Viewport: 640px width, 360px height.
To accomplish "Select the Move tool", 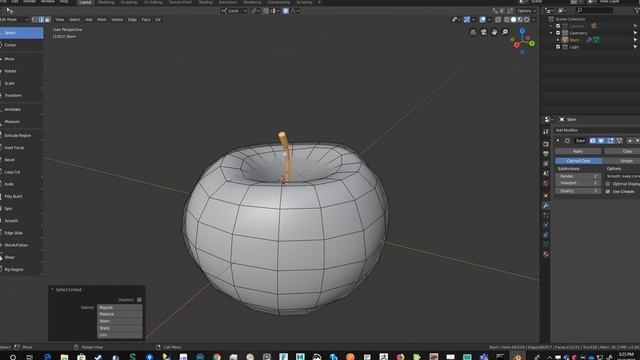I will [21, 59].
